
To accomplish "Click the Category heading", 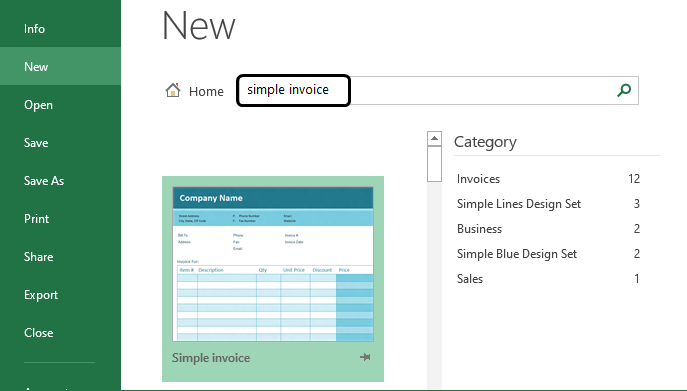I will tap(485, 142).
